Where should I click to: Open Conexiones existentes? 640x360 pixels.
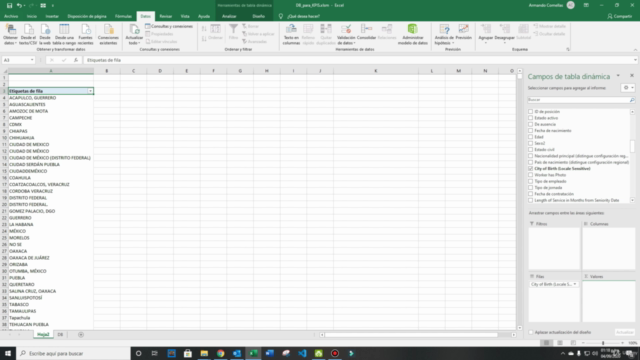(x=108, y=34)
